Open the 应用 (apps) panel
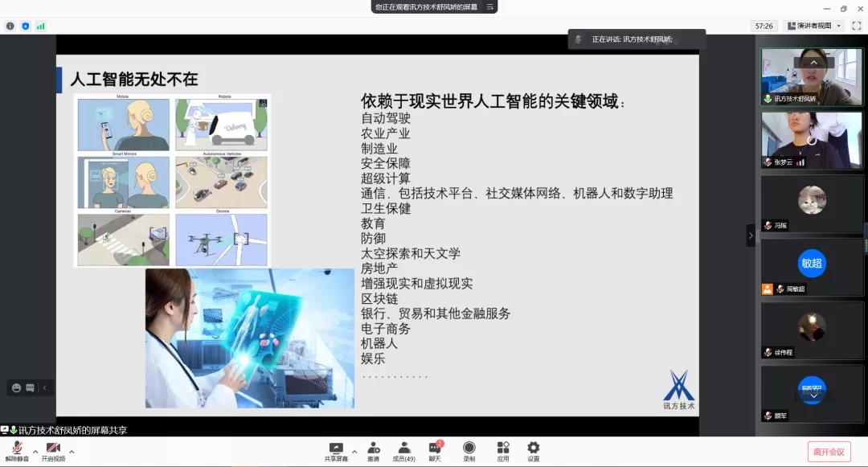Screen dimensions: 868x467 502,449
